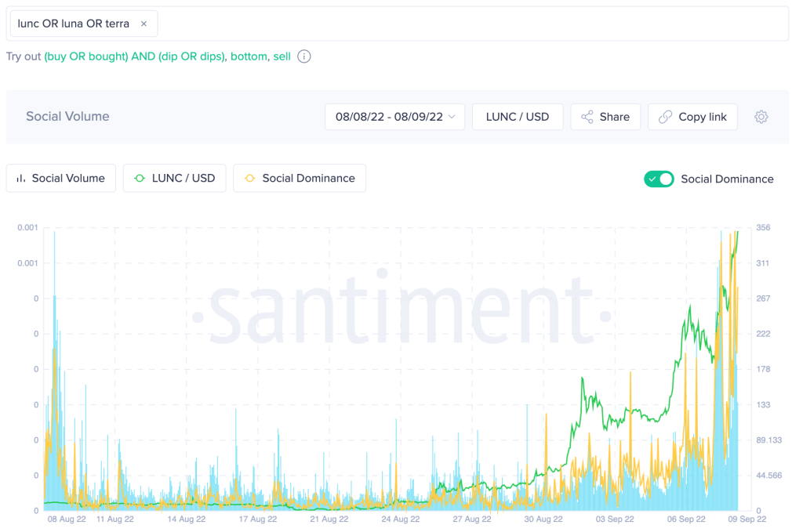803x532 pixels.
Task: Click the info icon beside suggestions
Action: coord(304,56)
